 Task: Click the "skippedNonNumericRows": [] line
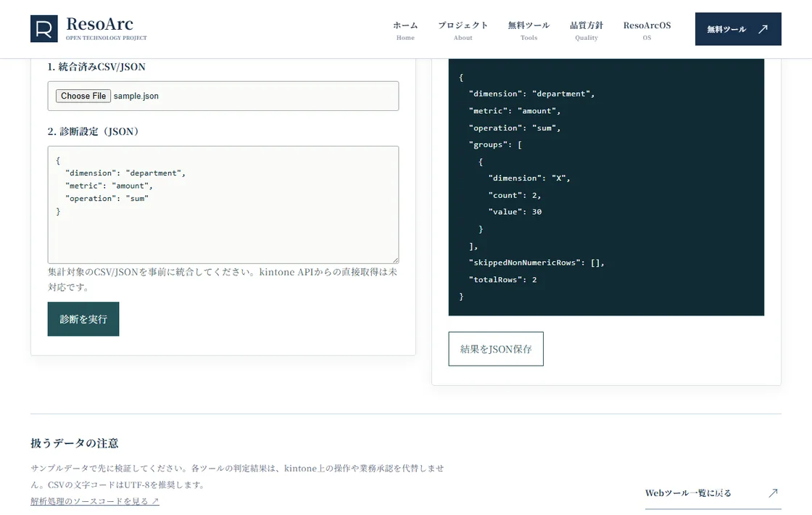click(x=536, y=263)
